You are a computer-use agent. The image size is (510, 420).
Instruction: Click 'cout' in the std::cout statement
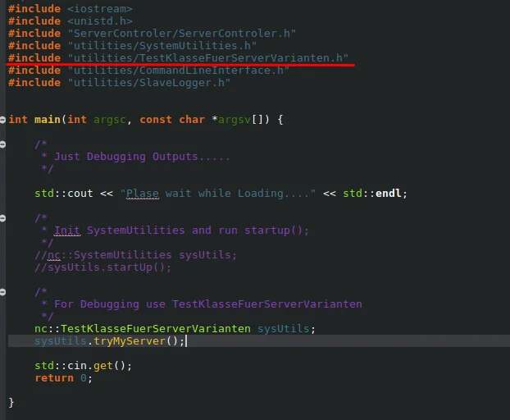(x=80, y=194)
